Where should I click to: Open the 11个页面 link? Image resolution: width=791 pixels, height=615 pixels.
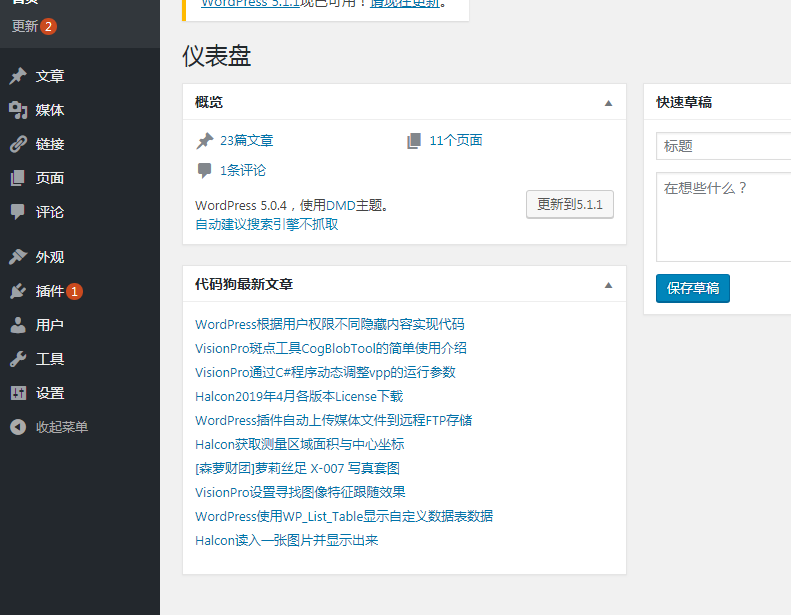(x=456, y=141)
